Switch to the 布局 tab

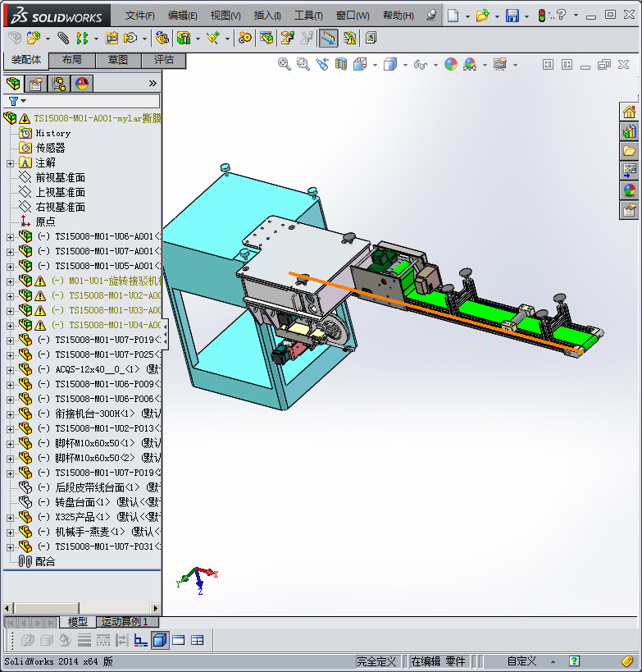coord(72,60)
